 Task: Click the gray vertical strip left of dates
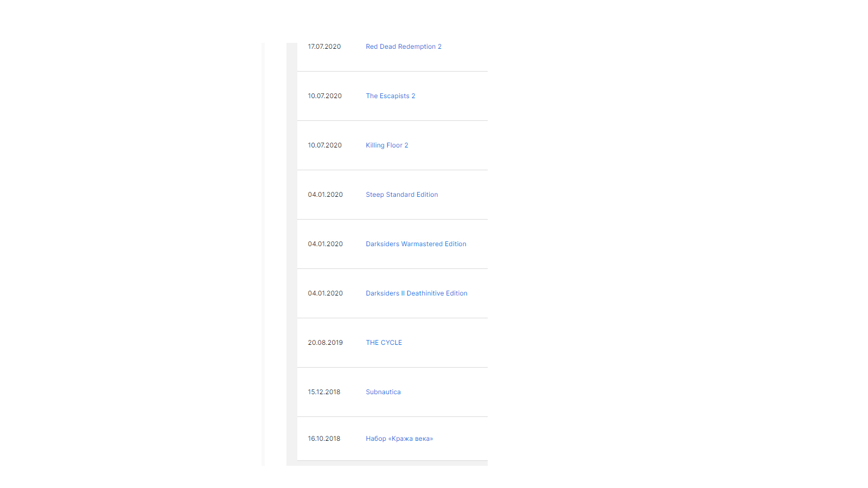(292, 254)
